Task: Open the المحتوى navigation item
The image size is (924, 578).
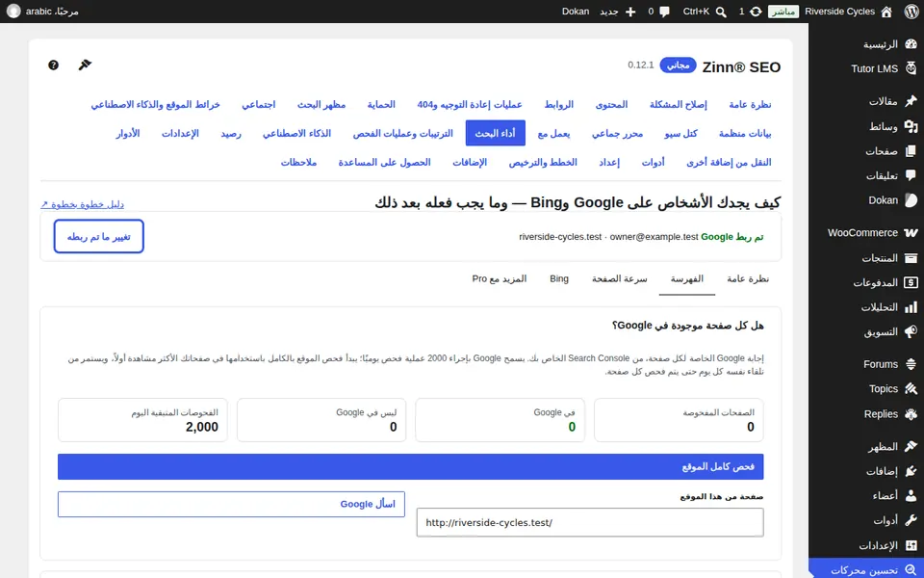Action: pos(612,104)
